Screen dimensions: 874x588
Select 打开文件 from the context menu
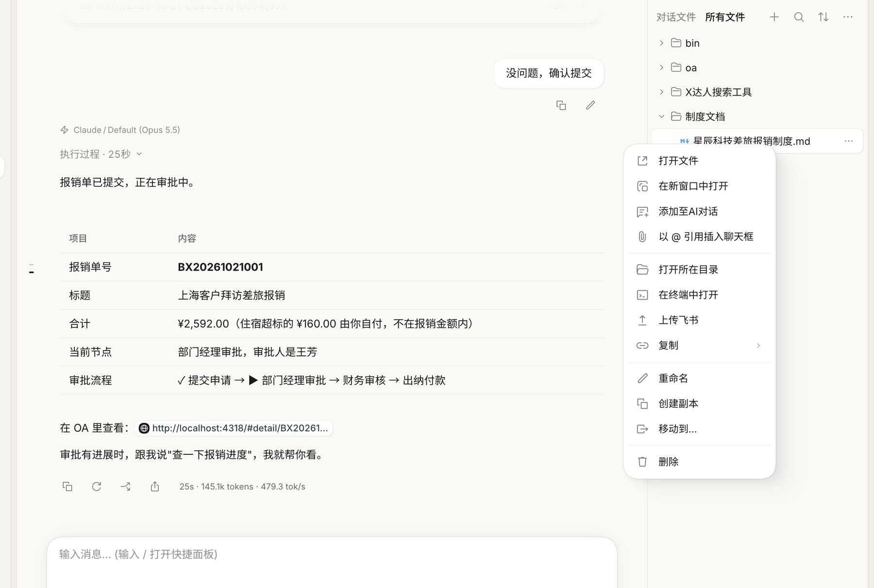(699, 161)
